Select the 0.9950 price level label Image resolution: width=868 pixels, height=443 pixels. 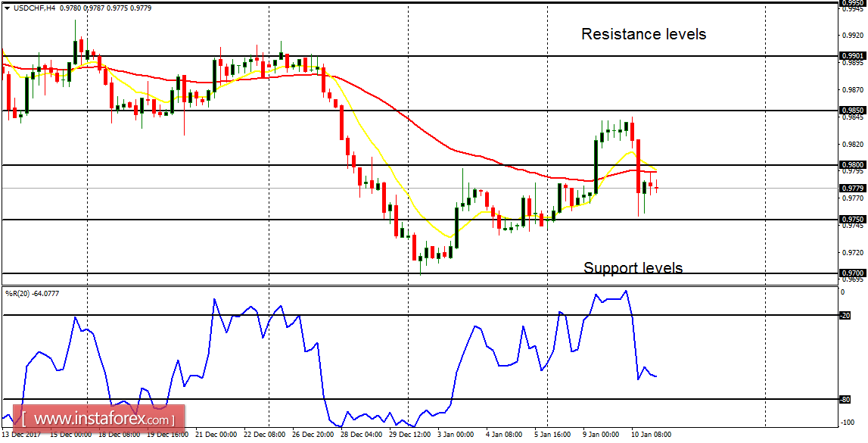tap(853, 3)
